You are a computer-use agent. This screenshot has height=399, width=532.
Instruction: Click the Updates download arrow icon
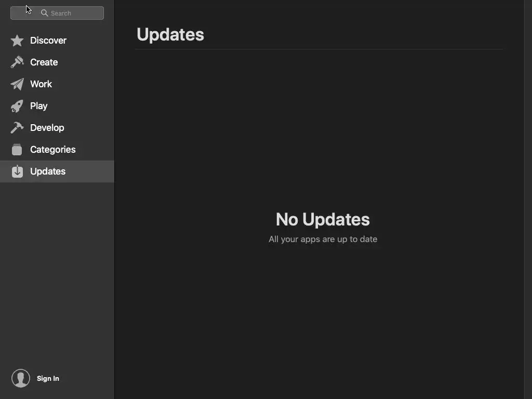pyautogui.click(x=17, y=171)
